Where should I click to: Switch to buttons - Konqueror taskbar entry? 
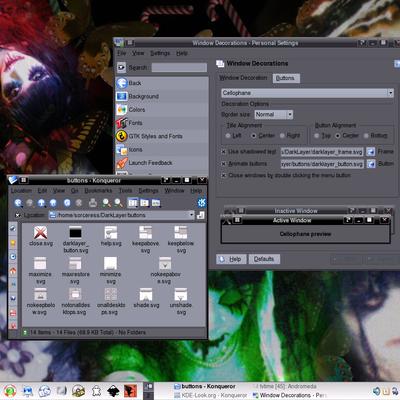(204, 386)
